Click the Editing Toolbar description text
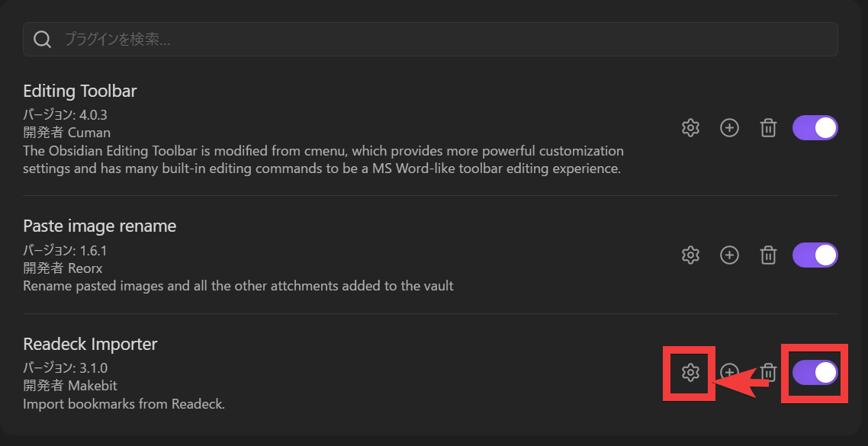The image size is (868, 446). point(323,159)
